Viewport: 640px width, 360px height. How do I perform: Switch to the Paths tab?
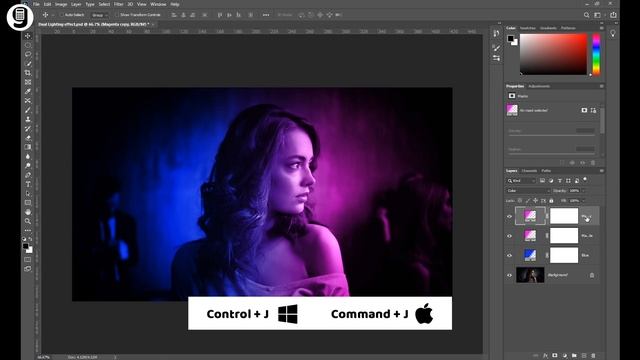(x=546, y=171)
